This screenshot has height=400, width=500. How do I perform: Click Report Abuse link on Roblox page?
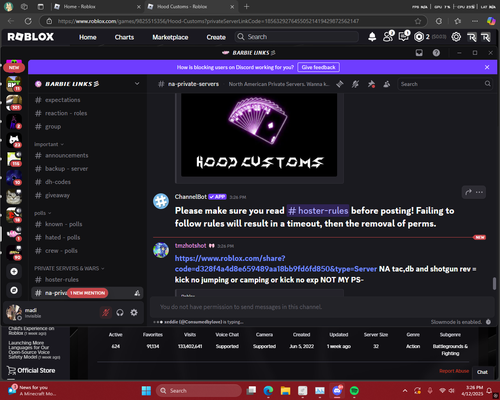click(454, 371)
